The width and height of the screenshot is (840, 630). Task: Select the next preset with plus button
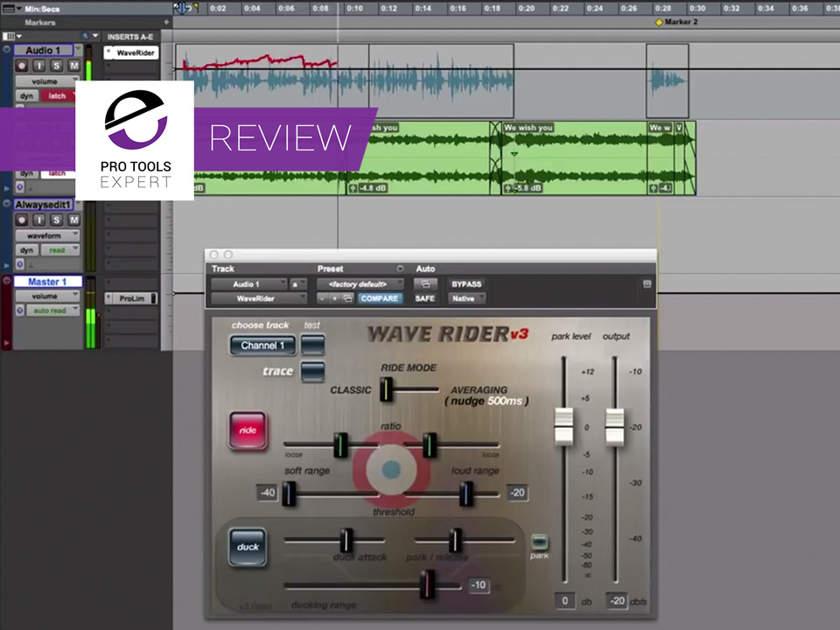(334, 298)
